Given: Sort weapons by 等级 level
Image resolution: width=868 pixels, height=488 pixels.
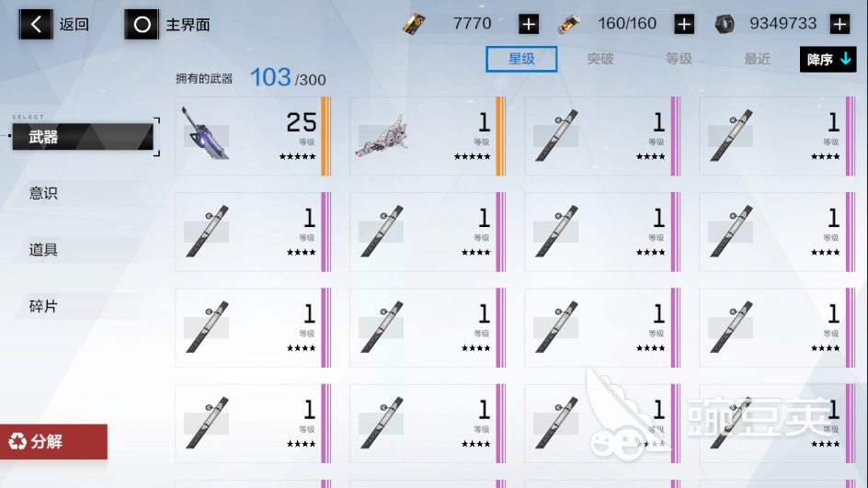Looking at the screenshot, I should 679,59.
